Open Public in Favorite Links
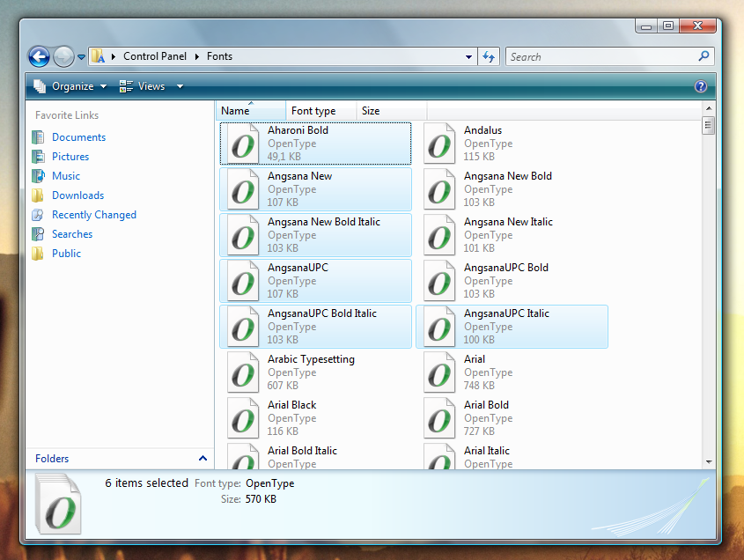 66,254
